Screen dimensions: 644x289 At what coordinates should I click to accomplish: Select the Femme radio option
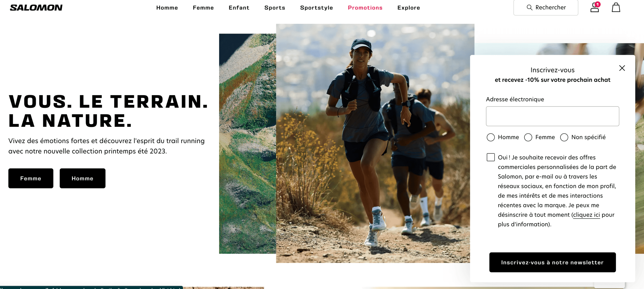click(528, 137)
